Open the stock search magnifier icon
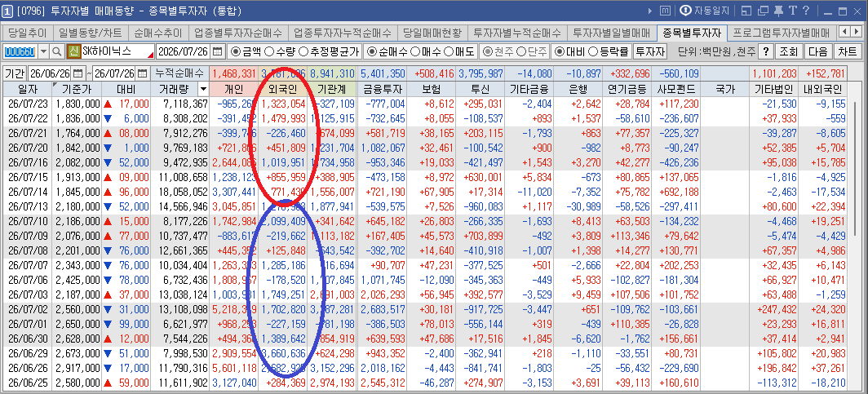Screen dimensions: 868x394 coord(57,51)
